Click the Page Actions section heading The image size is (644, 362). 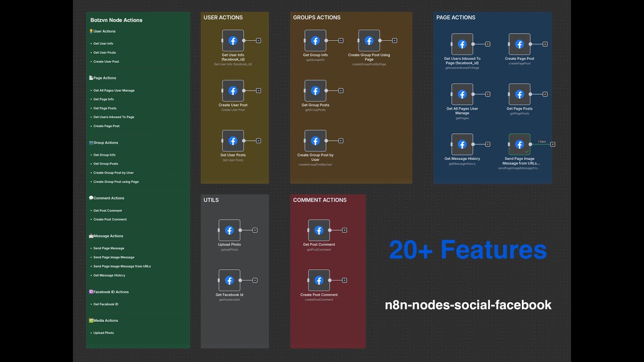coord(102,78)
